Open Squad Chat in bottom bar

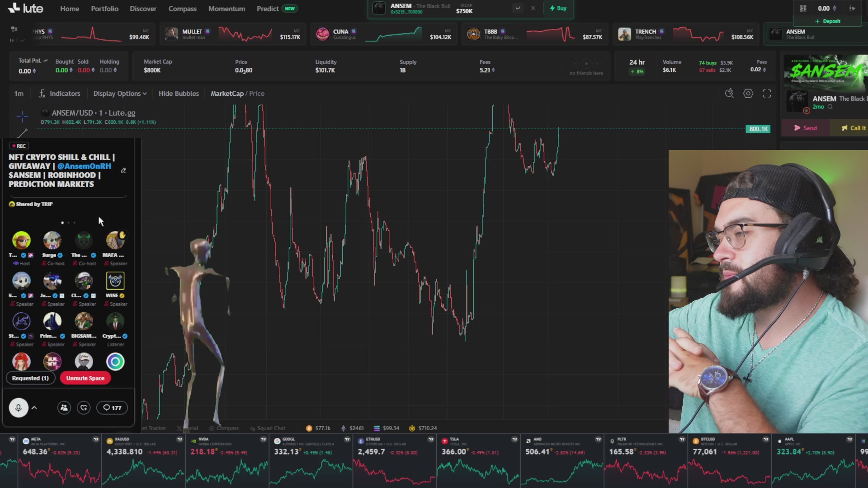268,428
